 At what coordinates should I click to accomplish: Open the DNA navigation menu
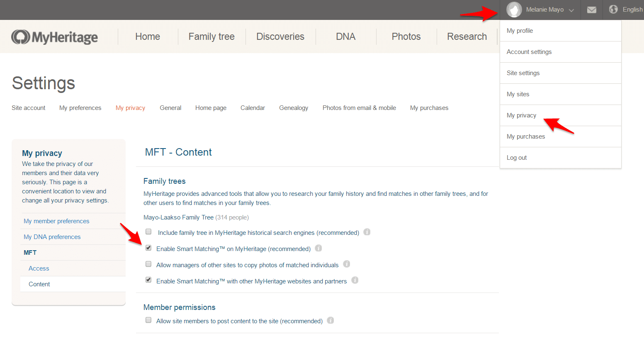(x=346, y=37)
